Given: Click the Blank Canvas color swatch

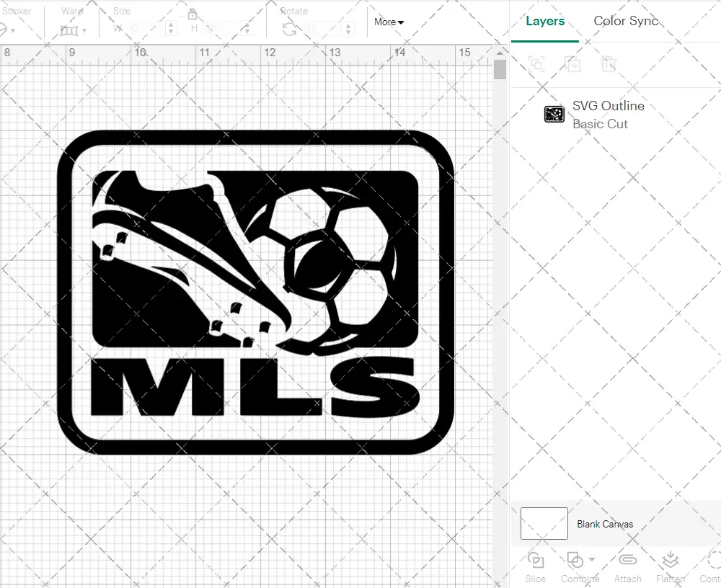Looking at the screenshot, I should click(x=543, y=524).
